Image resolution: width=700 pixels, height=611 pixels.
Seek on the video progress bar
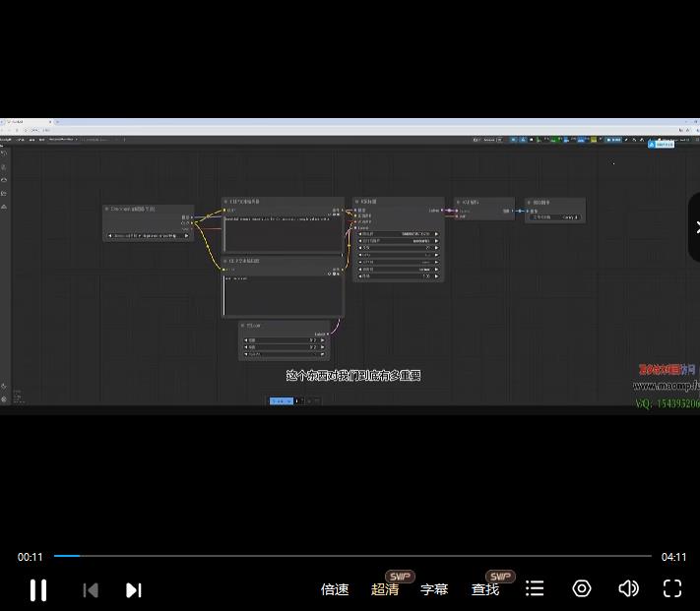click(x=354, y=556)
